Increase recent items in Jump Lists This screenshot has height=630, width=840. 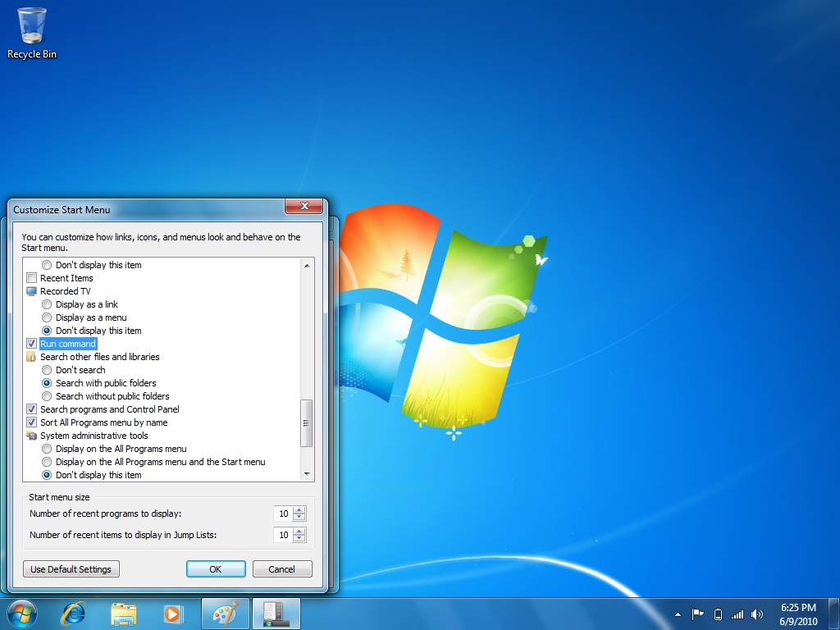click(x=299, y=531)
